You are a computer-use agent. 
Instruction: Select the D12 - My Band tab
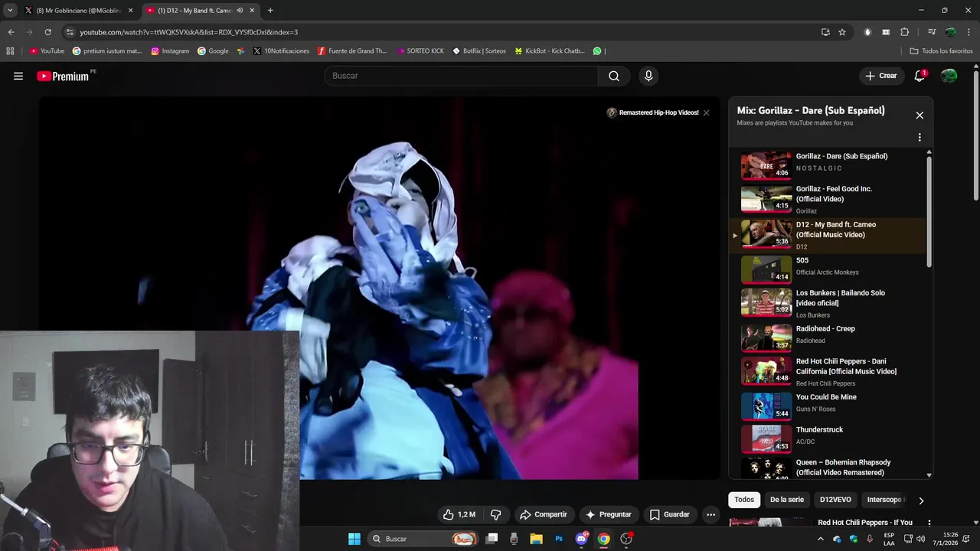click(x=195, y=11)
